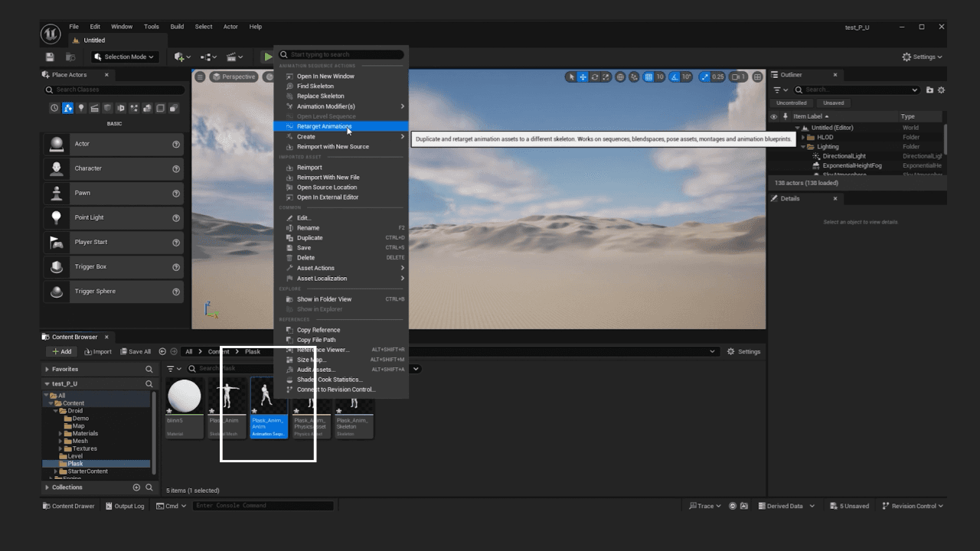Toggle rotation snapping in viewport

[x=675, y=77]
